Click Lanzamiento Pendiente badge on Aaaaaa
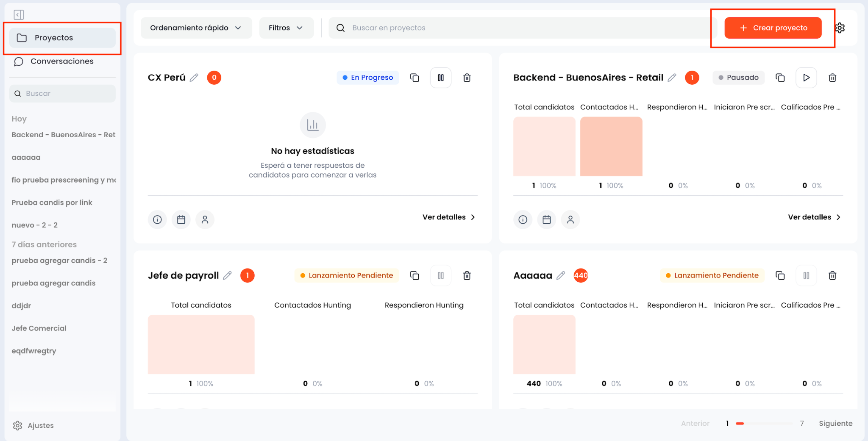 (712, 275)
